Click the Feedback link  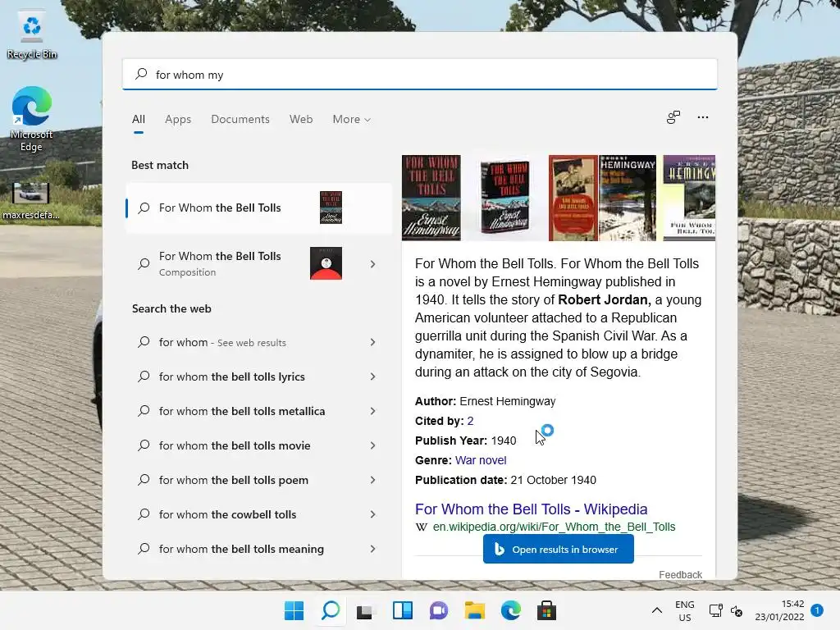pos(680,574)
